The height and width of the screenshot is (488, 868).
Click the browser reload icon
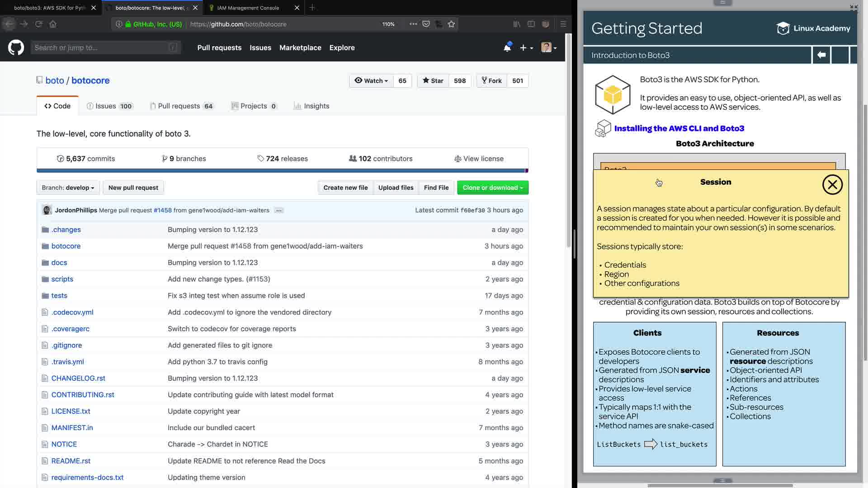tap(39, 24)
